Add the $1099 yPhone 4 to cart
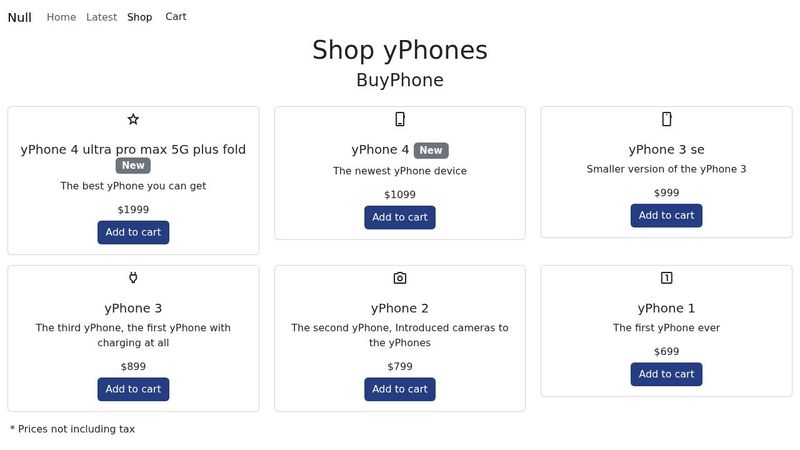The height and width of the screenshot is (450, 800). click(400, 217)
